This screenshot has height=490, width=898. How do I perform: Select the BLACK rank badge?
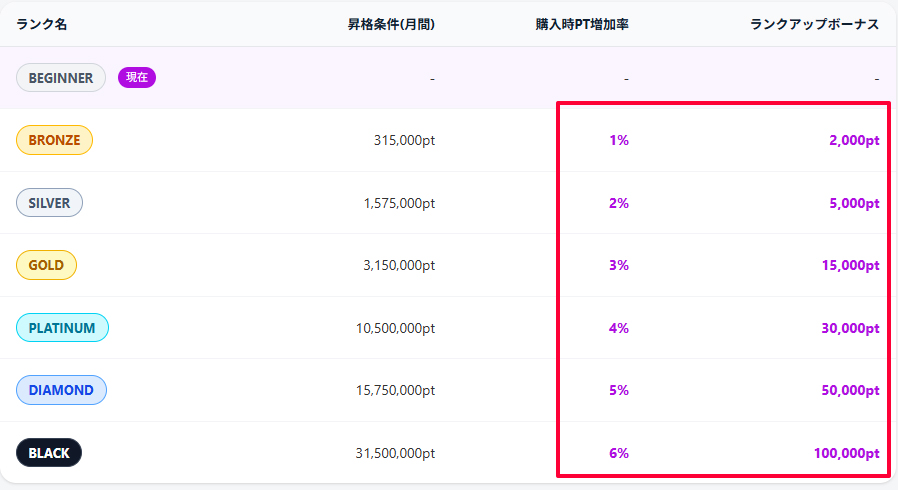pyautogui.click(x=49, y=453)
